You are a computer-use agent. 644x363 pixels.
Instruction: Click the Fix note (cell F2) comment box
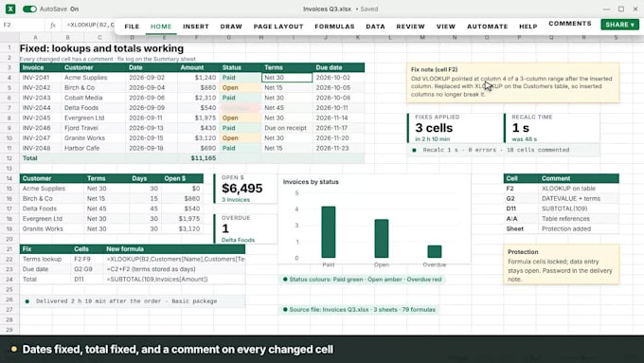(x=513, y=82)
